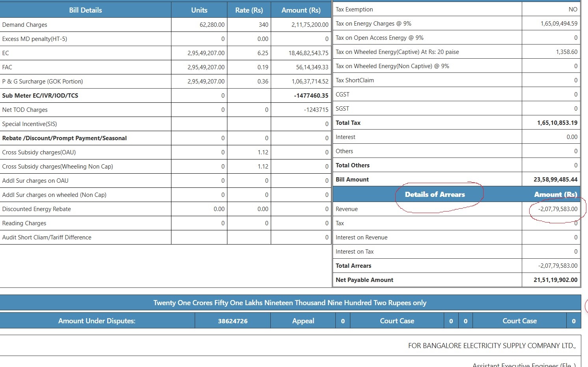Image resolution: width=588 pixels, height=367 pixels.
Task: Click the Reading Charges label
Action: [x=24, y=223]
